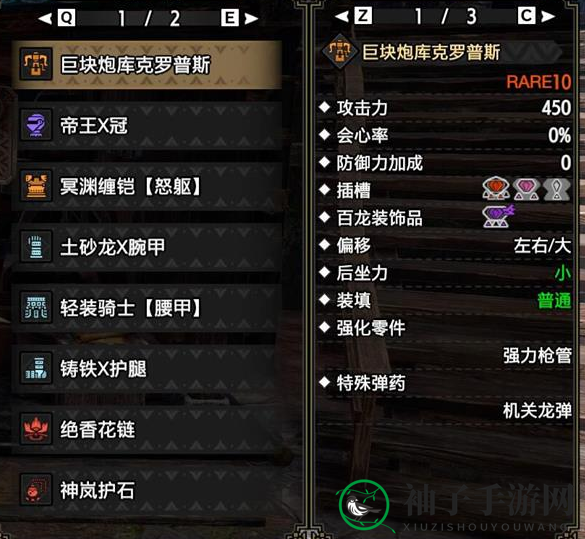Click the waist armor icon for 轻装骑士
Screen dimensions: 585x539
pos(36,307)
